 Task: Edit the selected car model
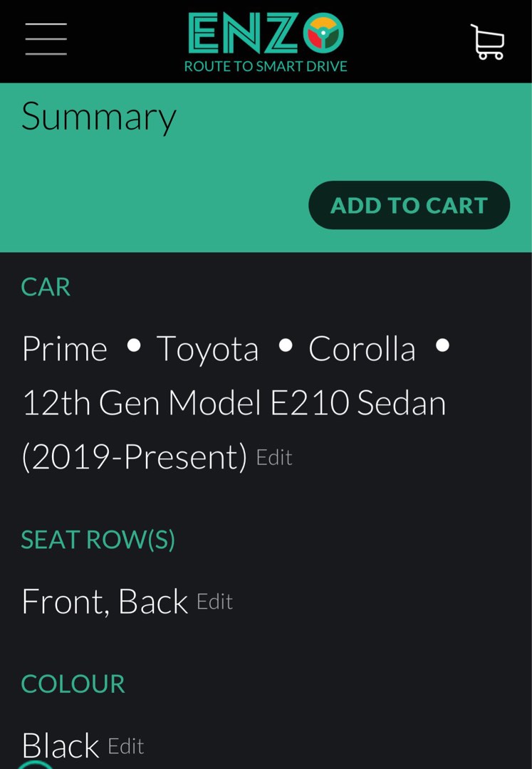(x=274, y=458)
